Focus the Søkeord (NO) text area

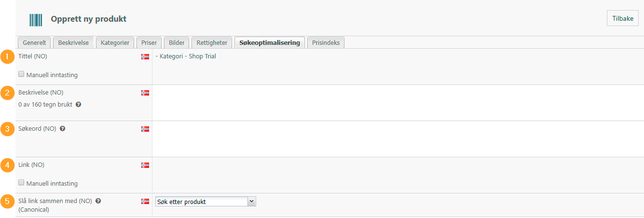tap(398, 139)
